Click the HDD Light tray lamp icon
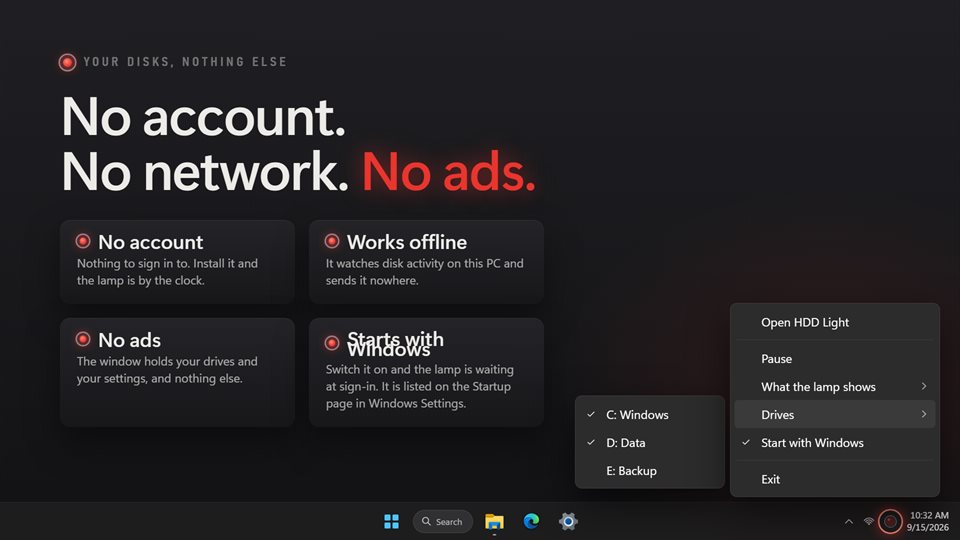This screenshot has height=540, width=960. [890, 522]
